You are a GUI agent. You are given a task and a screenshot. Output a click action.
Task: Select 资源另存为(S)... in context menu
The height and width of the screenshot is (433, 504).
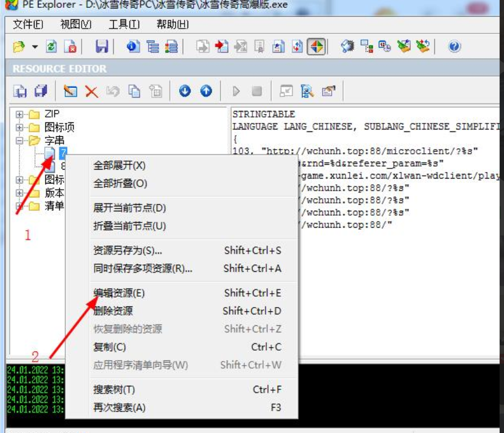click(x=128, y=251)
